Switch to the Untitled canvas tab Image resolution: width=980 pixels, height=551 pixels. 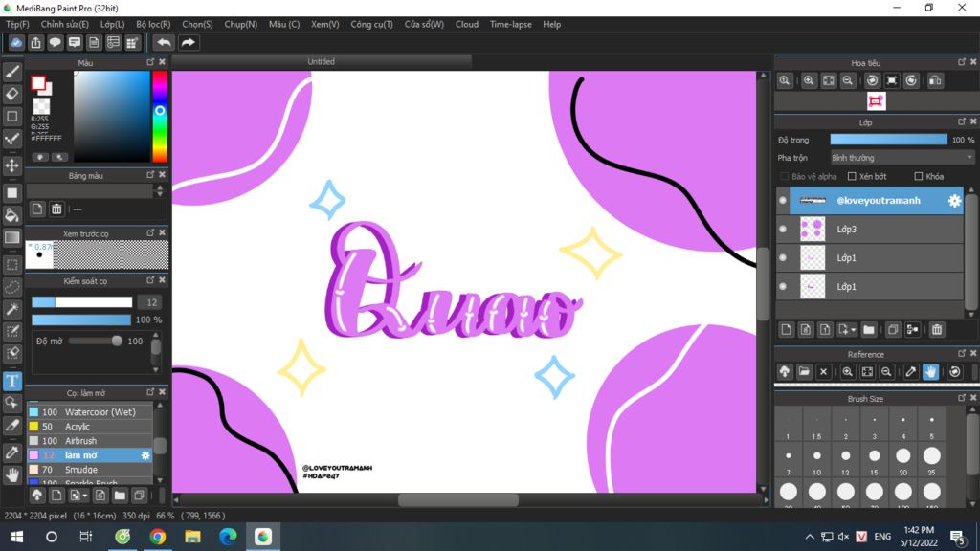(322, 62)
